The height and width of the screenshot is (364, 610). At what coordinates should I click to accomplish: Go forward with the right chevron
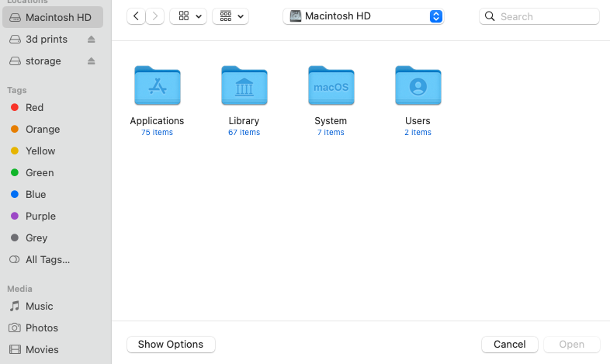coord(155,16)
